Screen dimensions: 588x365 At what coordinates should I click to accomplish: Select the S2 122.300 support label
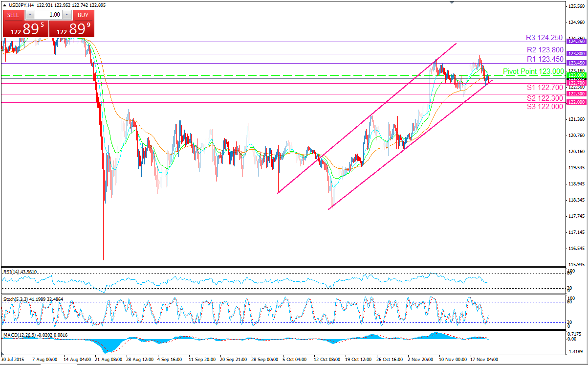pyautogui.click(x=545, y=98)
